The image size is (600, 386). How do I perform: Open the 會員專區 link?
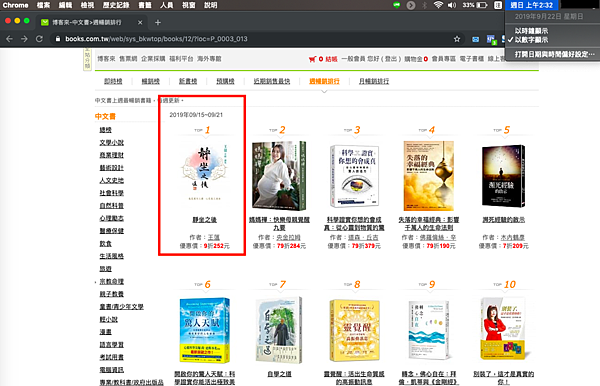point(444,59)
